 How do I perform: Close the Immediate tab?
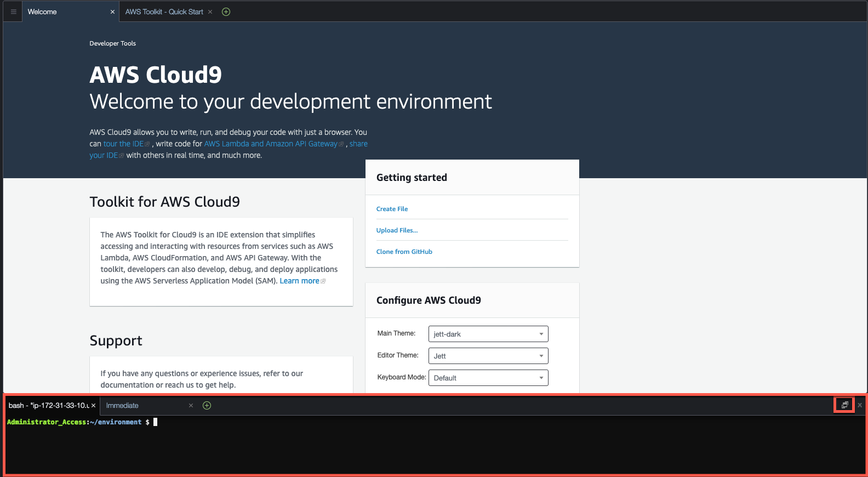point(191,406)
